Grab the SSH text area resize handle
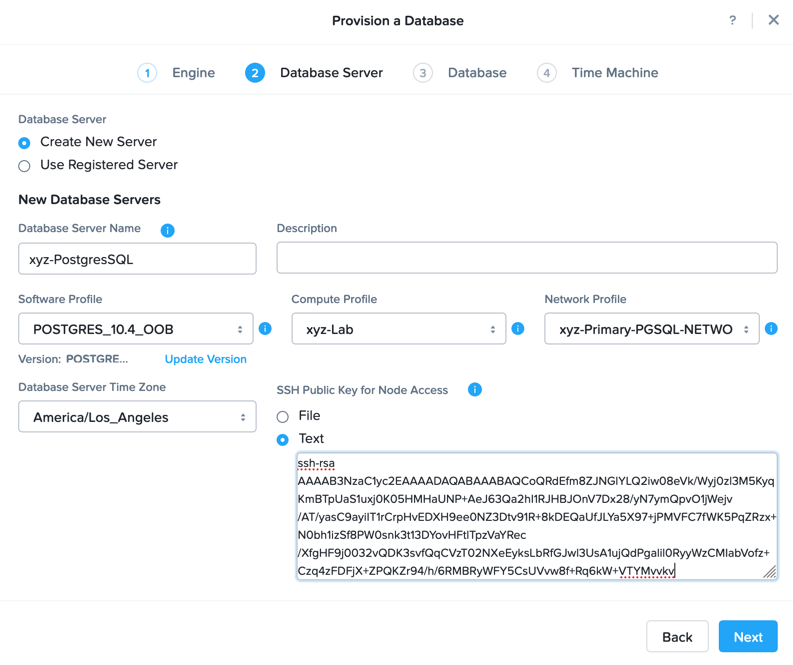 pyautogui.click(x=770, y=572)
